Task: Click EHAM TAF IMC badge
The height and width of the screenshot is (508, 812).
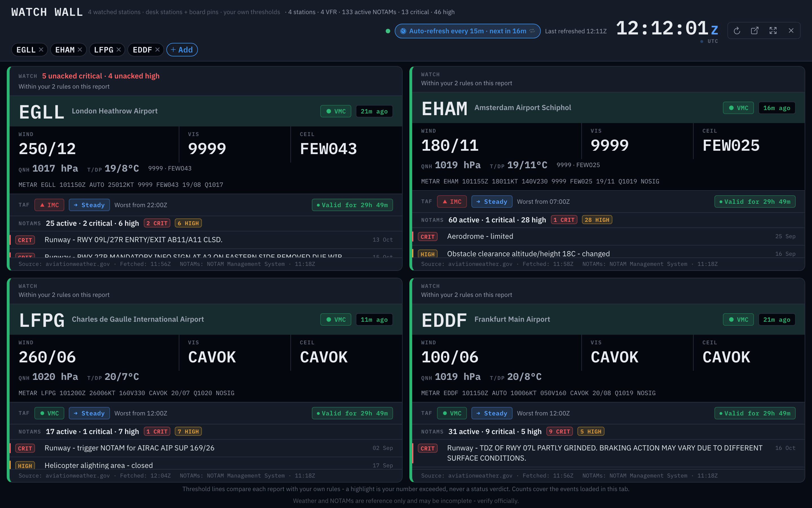Action: (452, 202)
